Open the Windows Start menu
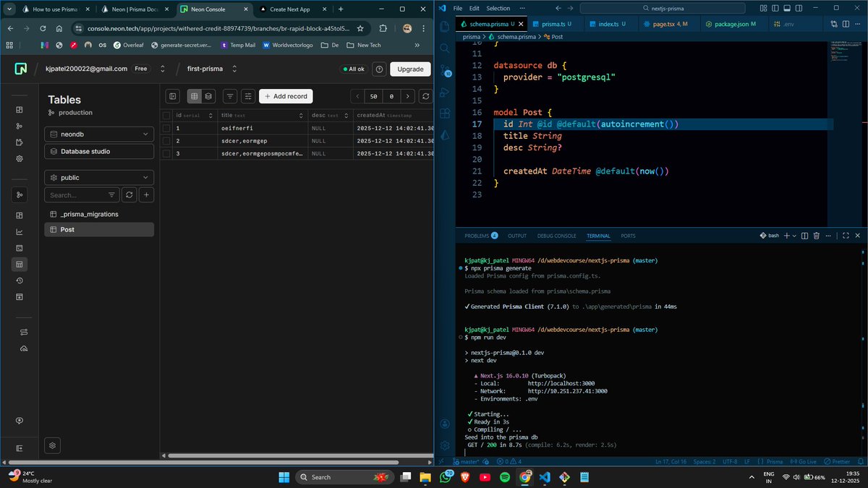Screen dimensions: 868x488 click(284, 477)
